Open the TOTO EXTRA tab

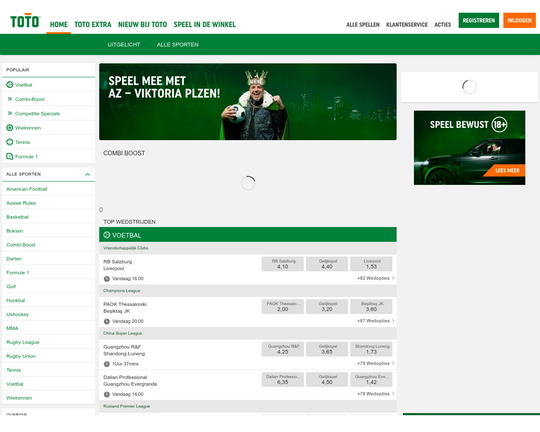93,24
